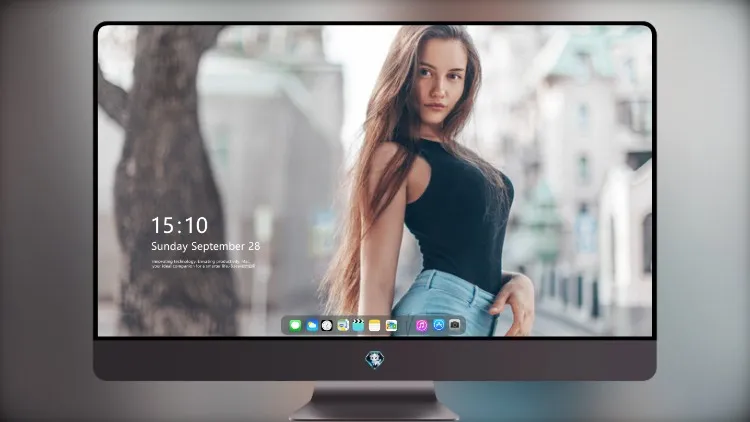The image size is (750, 422).
Task: Open the green Messages dock icon
Action: (295, 326)
